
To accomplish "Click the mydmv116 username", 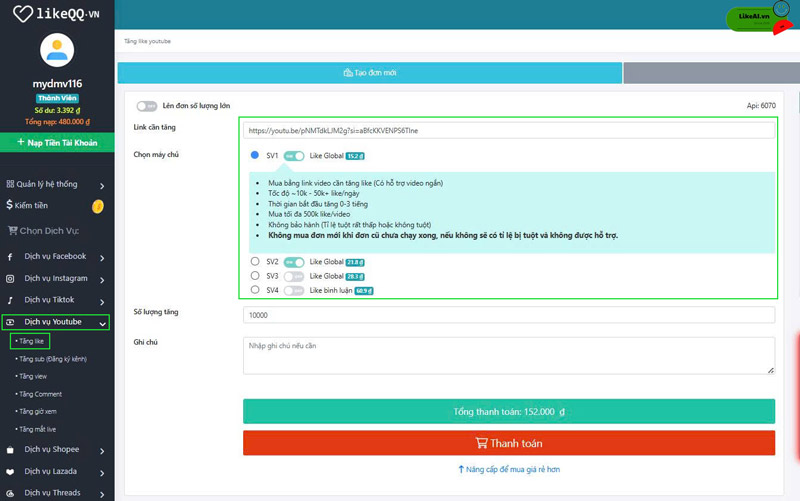I will pyautogui.click(x=57, y=84).
